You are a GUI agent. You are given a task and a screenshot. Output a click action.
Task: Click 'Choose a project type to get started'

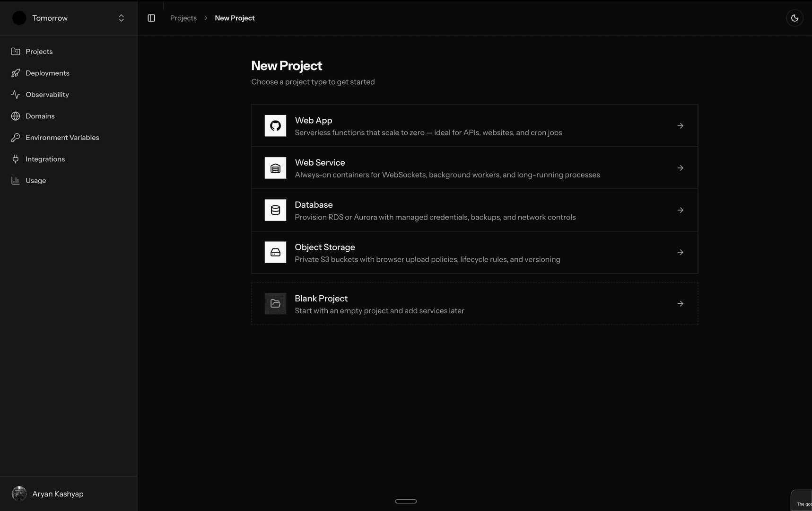[x=313, y=82]
